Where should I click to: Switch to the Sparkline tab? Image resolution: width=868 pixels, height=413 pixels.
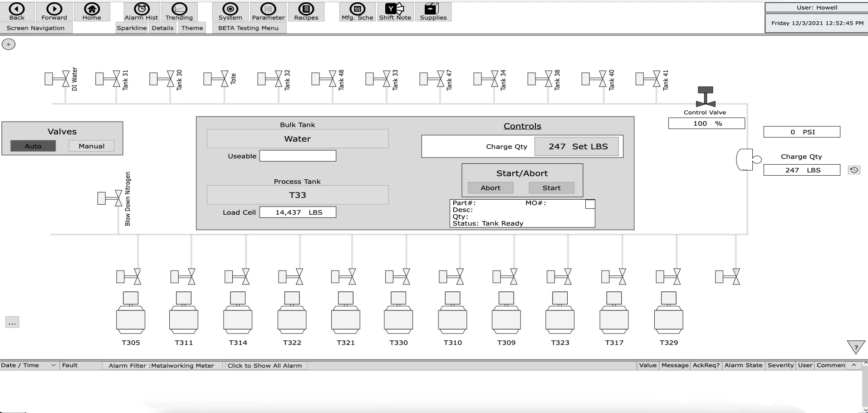pyautogui.click(x=132, y=28)
